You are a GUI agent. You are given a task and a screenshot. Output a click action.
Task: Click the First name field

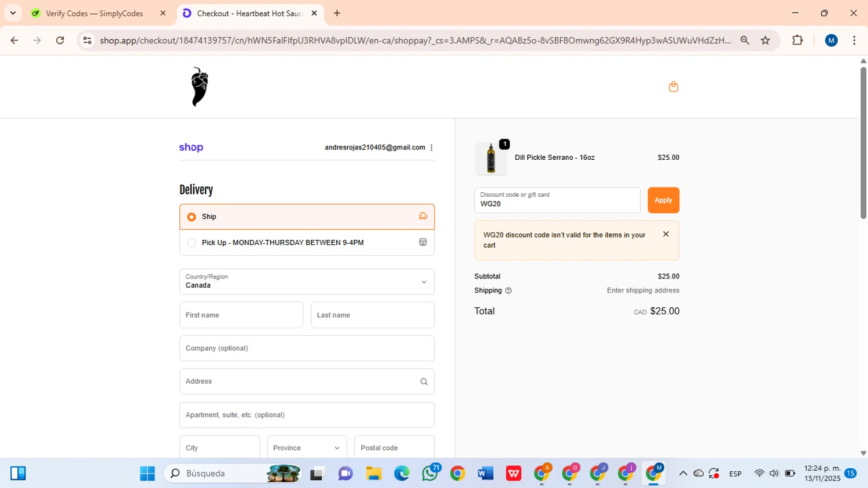[x=241, y=315]
